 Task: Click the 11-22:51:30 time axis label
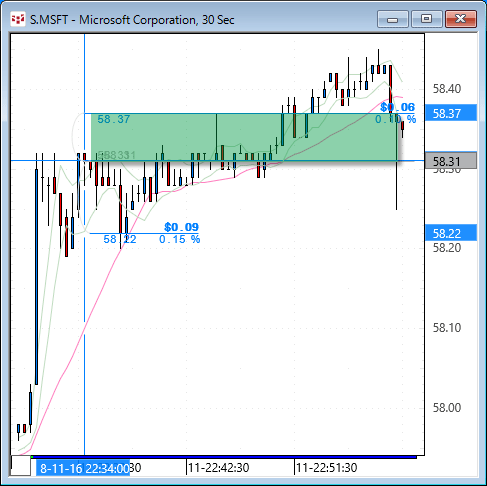(x=326, y=468)
